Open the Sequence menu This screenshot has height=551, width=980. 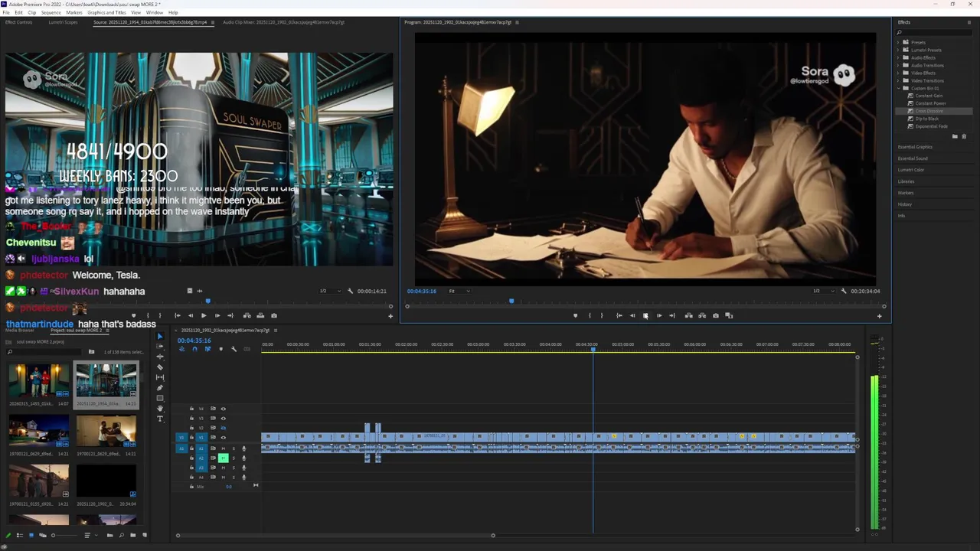[x=51, y=12]
